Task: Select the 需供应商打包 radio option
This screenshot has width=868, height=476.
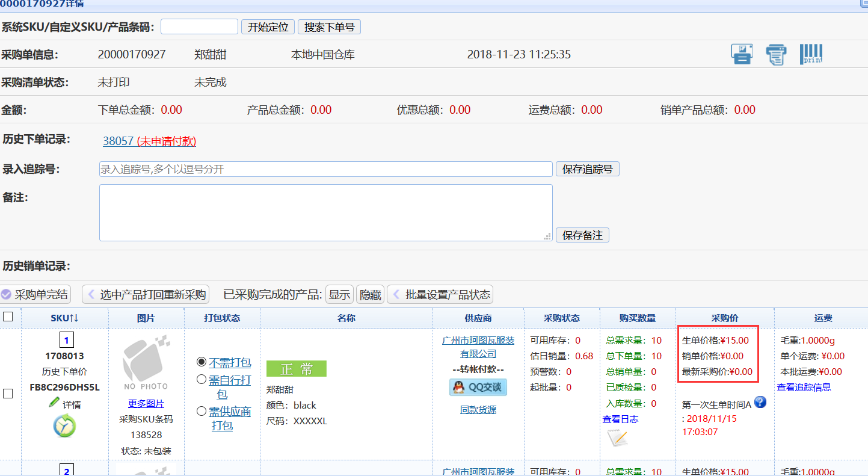Action: pyautogui.click(x=202, y=412)
